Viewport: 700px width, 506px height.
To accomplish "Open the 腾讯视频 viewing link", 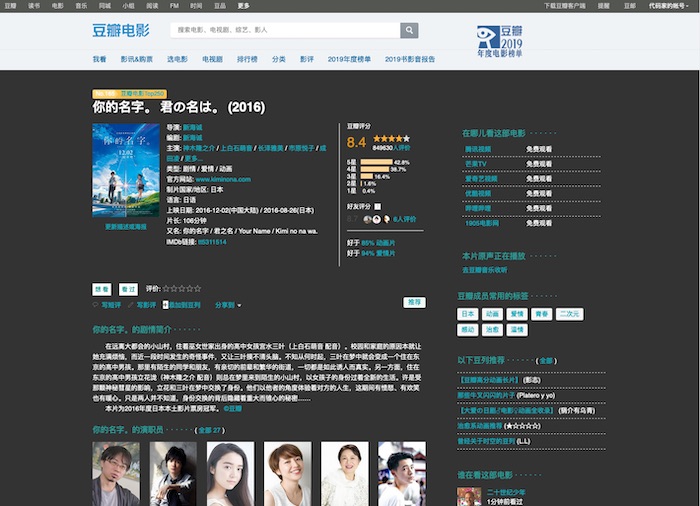I will (478, 149).
